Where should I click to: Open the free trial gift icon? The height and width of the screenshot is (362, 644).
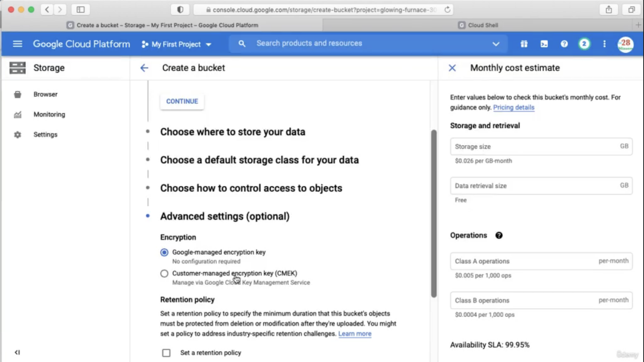coord(524,44)
